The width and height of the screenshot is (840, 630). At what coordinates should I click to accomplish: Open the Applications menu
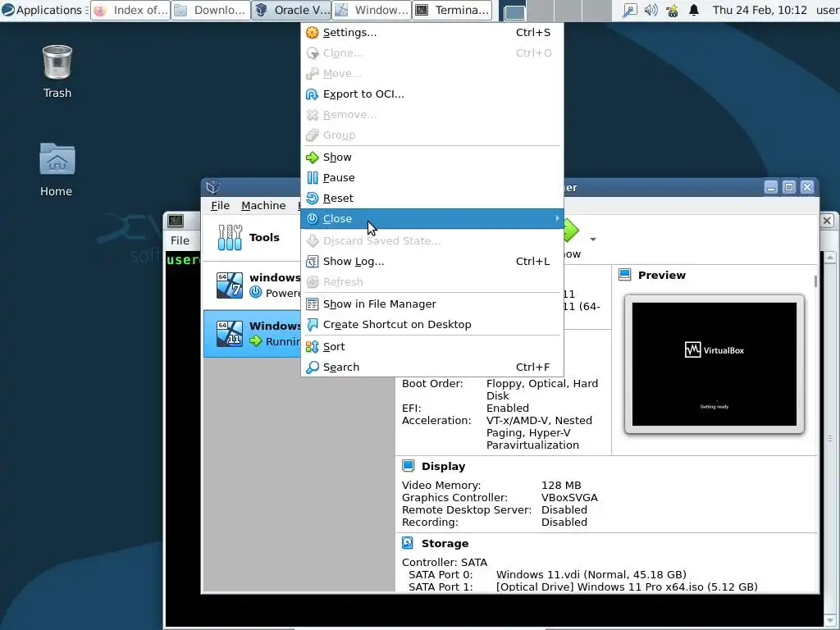[x=42, y=10]
